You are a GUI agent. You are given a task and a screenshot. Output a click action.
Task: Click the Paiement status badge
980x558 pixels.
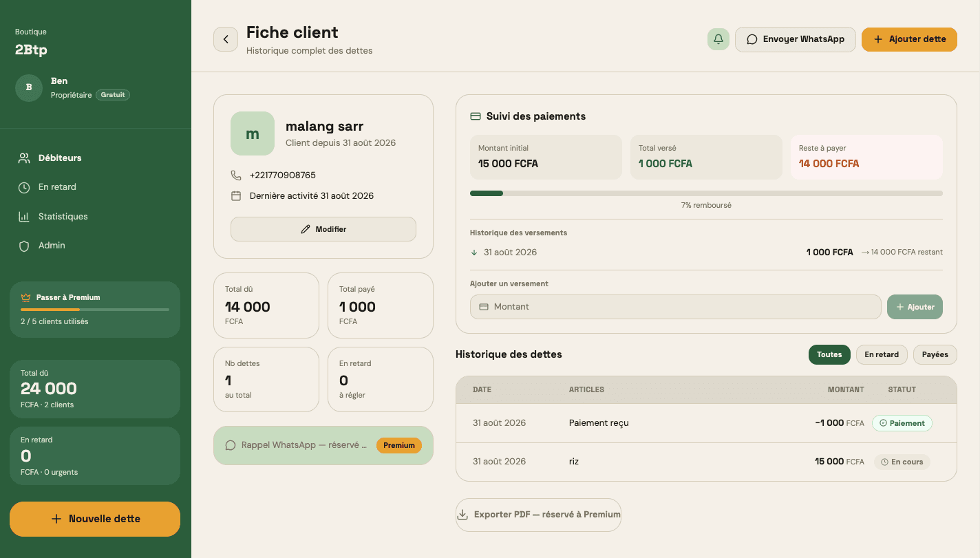[902, 423]
